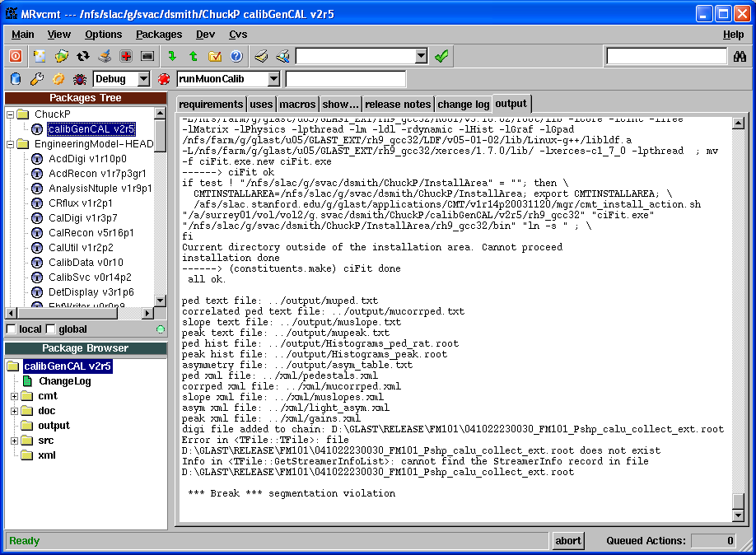Open the Dev menu
Screen dimensions: 756x555
(x=205, y=35)
